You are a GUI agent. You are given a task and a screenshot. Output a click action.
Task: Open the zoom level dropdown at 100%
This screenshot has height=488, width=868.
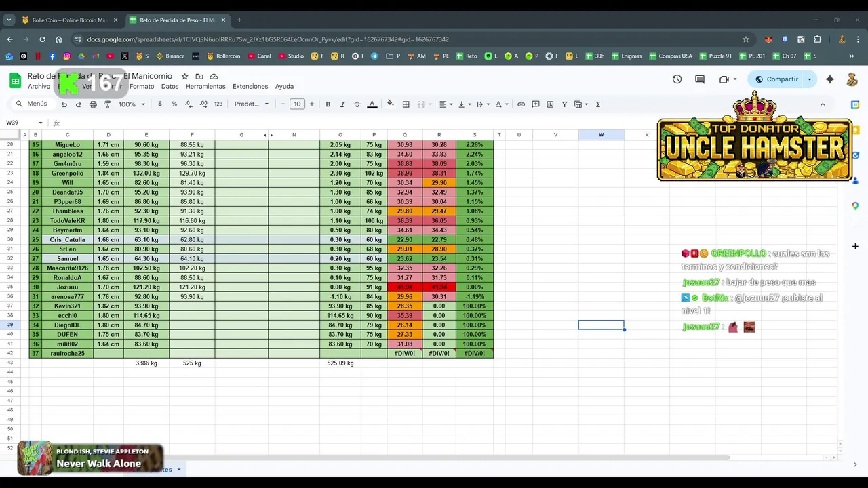coord(132,104)
